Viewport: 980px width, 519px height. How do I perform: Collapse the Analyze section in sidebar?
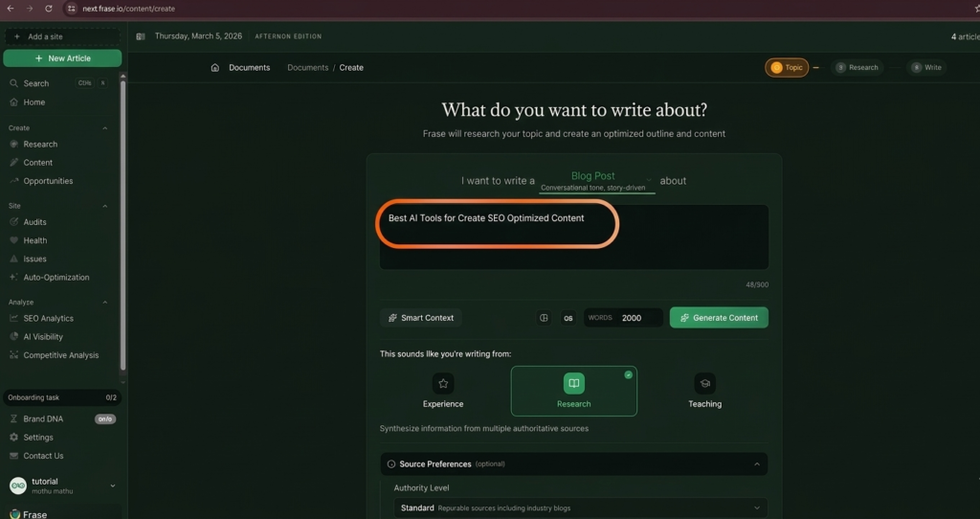click(105, 302)
